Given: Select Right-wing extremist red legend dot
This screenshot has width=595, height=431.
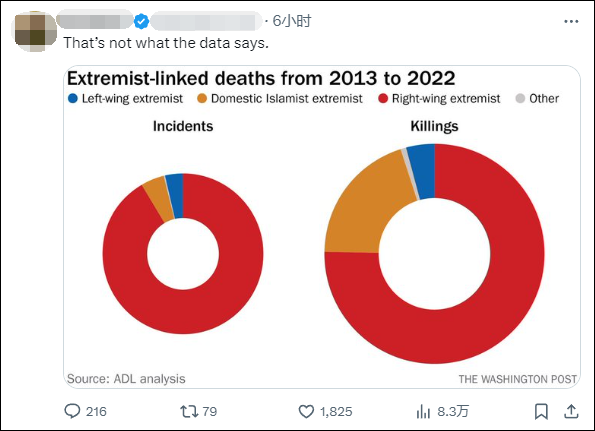Looking at the screenshot, I should pyautogui.click(x=383, y=99).
